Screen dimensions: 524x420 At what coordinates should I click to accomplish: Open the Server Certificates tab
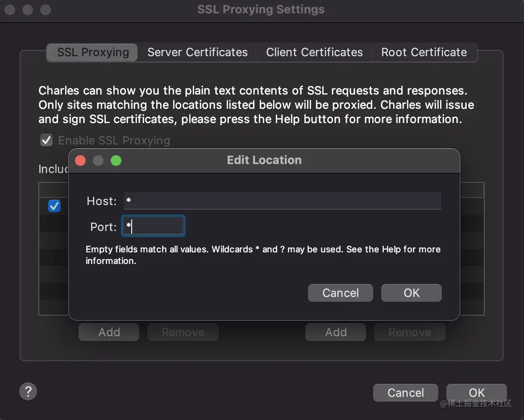[x=197, y=53]
